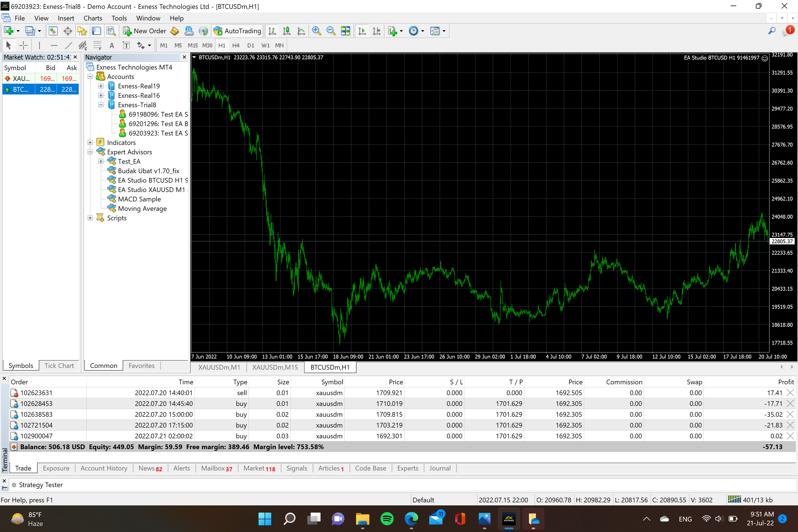
Task: Toggle the Auto Scroll chart icon
Action: 362,31
